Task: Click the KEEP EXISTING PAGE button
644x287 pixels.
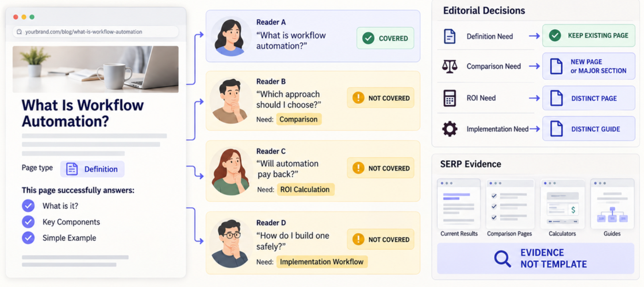Action: tap(589, 35)
